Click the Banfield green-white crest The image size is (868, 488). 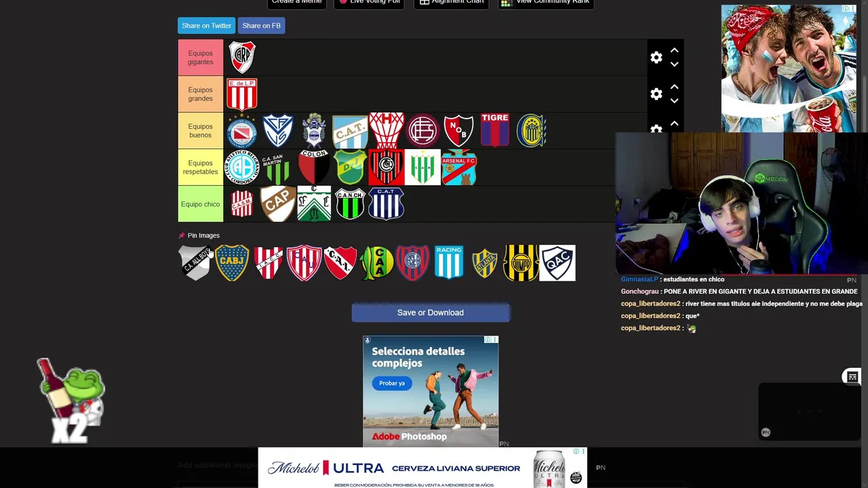(422, 167)
